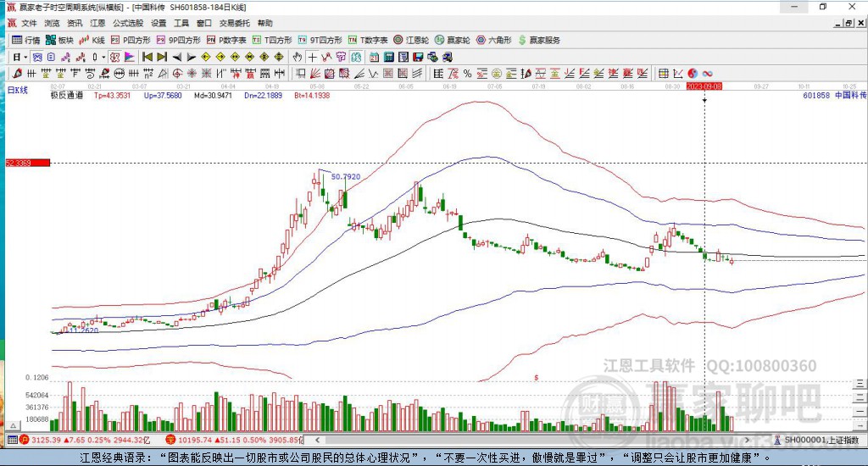Open the P四方形 tool
The image size is (868, 466).
pos(131,40)
